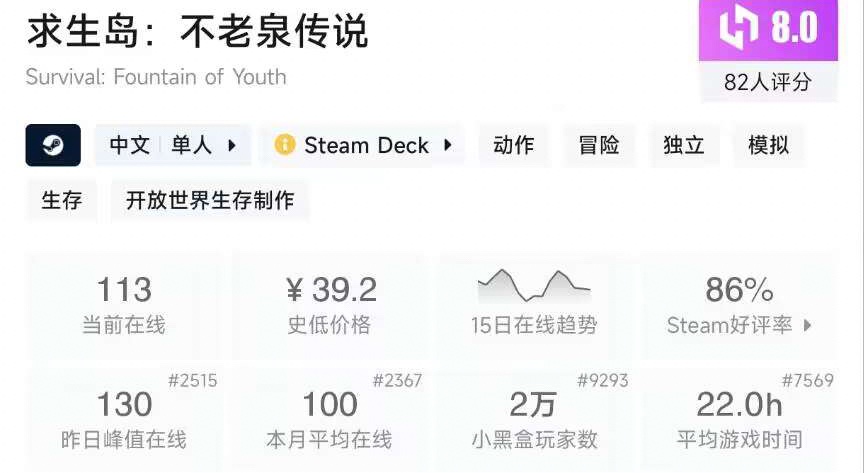Open the 本月平均在线 stat card
Viewport: 864px width, 473px height.
tap(330, 420)
